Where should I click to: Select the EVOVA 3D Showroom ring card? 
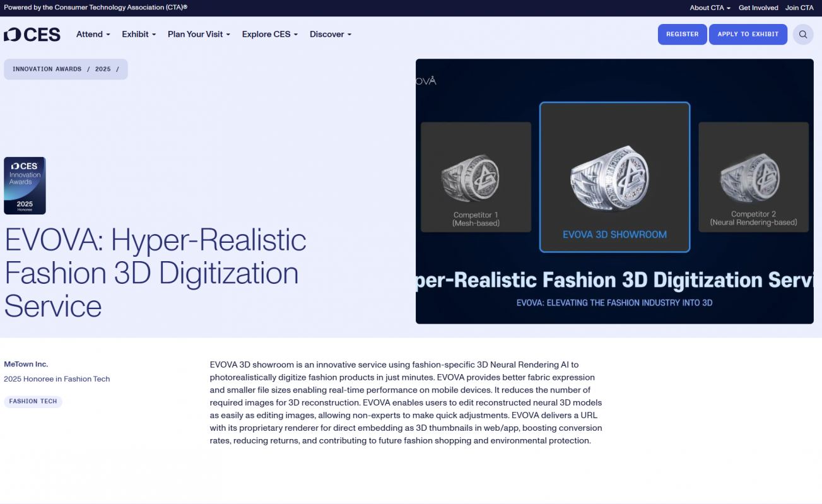614,177
